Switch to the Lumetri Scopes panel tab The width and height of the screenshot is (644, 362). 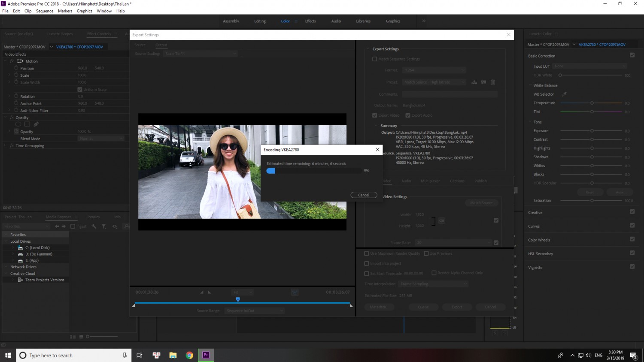60,34
